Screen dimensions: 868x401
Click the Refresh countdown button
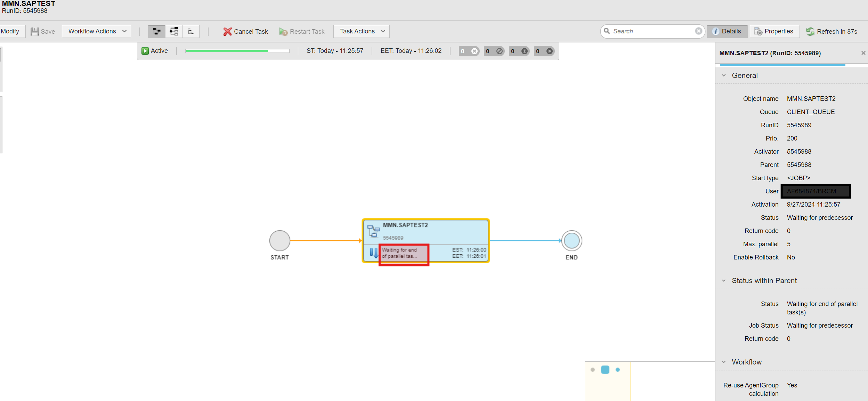tap(832, 32)
